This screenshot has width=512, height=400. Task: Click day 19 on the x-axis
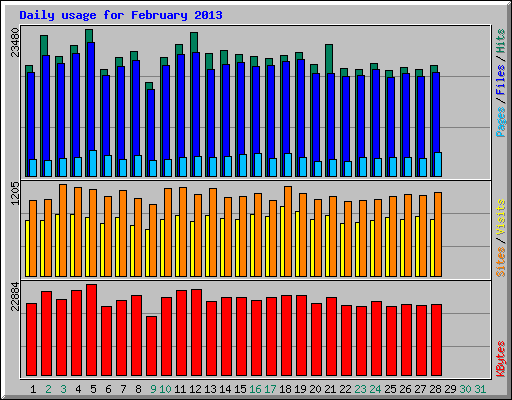coord(300,389)
